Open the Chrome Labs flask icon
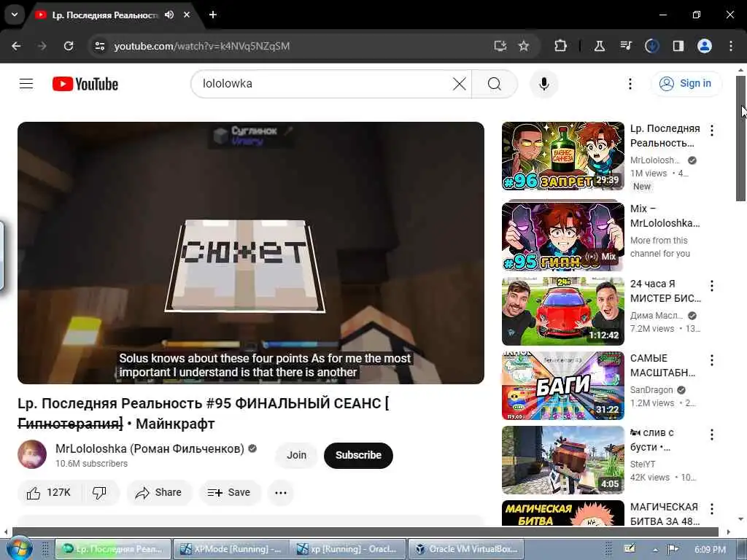747x560 pixels. tap(600, 46)
